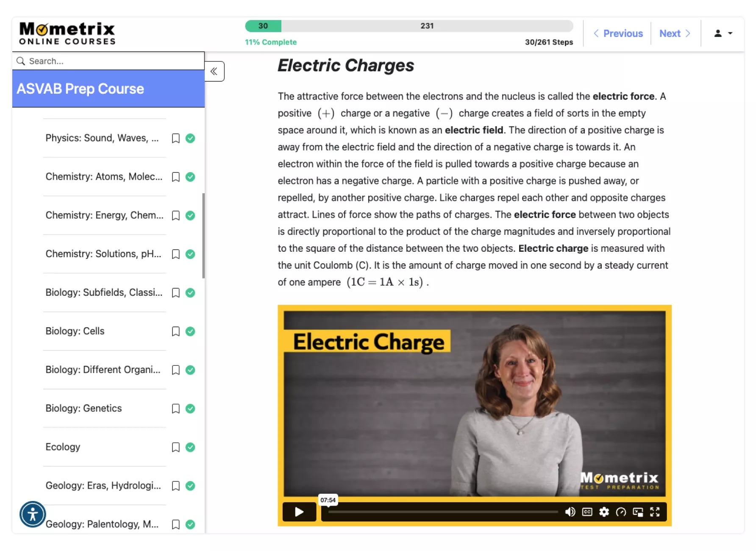756x551 pixels.
Task: Play the Electric Charge video
Action: click(x=299, y=512)
